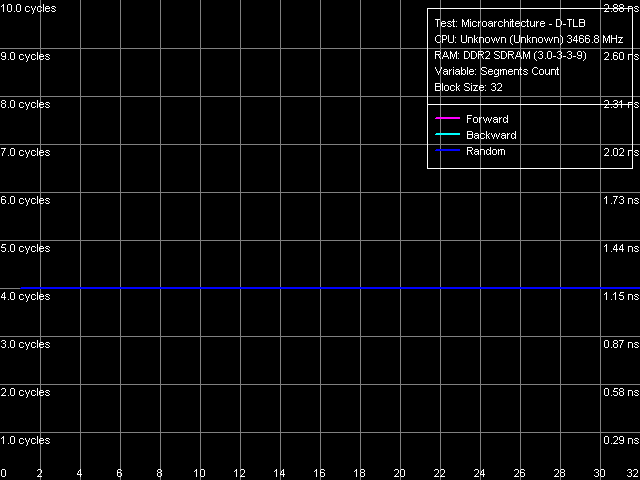
Task: Click the '0.58 ns' right axis label
Action: [x=621, y=392]
